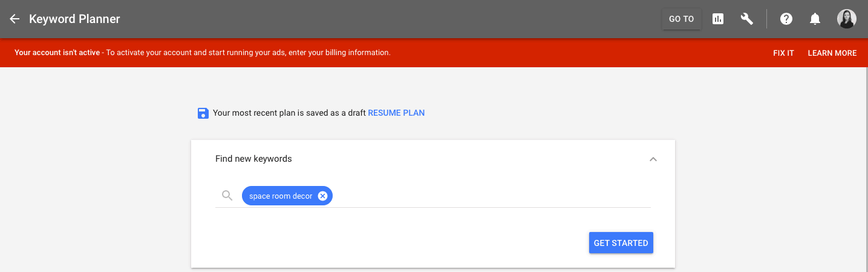The image size is (868, 272).
Task: Open the reports bar chart icon
Action: click(718, 19)
